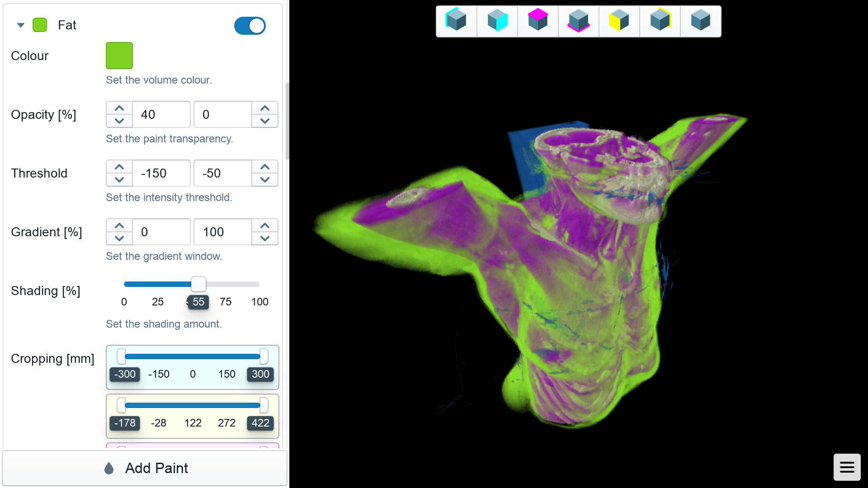Screen dimensions: 868x488
Task: Click the -150 tick on first cropping slider
Action: (x=159, y=374)
